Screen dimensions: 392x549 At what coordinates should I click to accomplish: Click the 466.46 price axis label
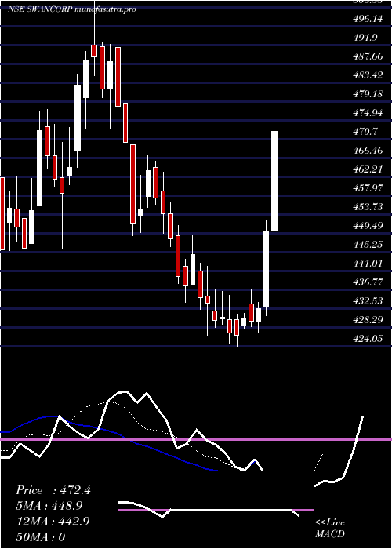tap(368, 151)
